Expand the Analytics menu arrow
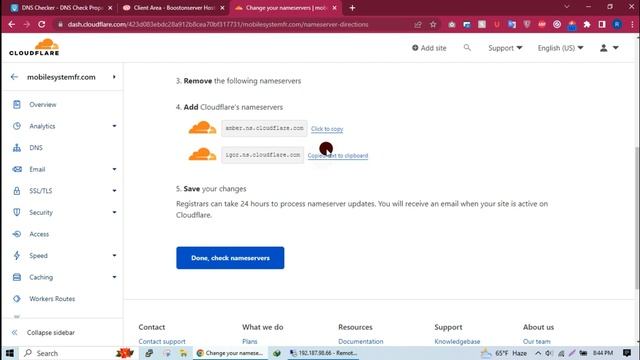Screen dimensions: 640x360 point(114,126)
